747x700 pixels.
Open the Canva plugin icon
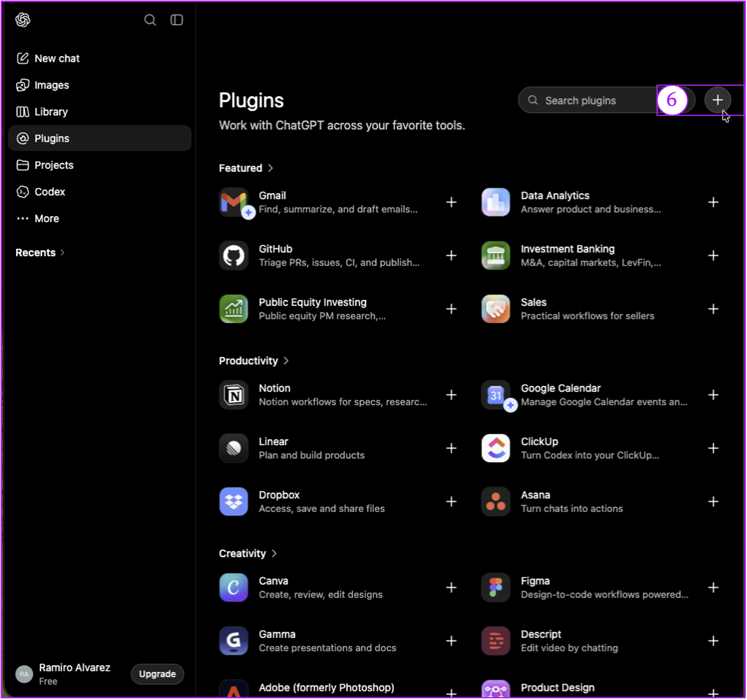click(x=234, y=588)
